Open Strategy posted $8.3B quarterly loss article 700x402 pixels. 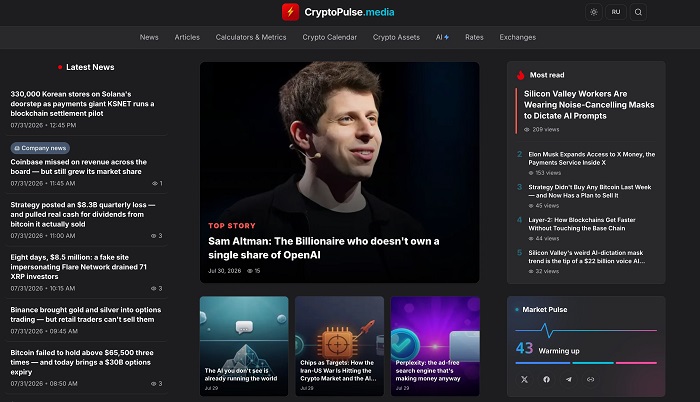(x=83, y=214)
